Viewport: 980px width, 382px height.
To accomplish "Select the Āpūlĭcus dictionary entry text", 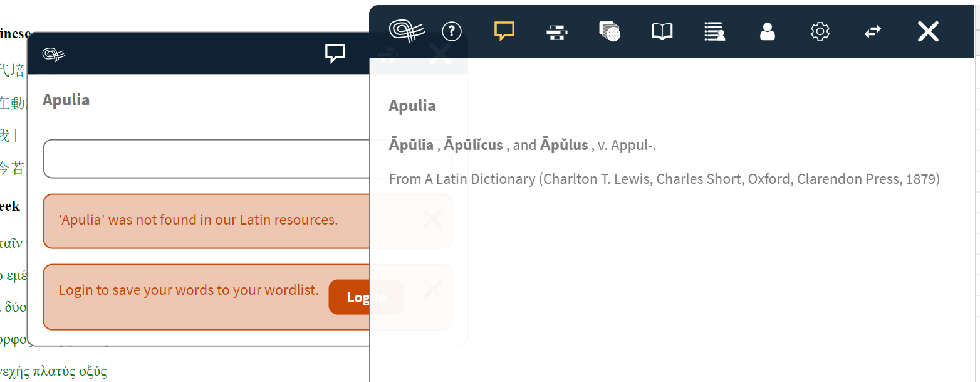I will (x=473, y=144).
